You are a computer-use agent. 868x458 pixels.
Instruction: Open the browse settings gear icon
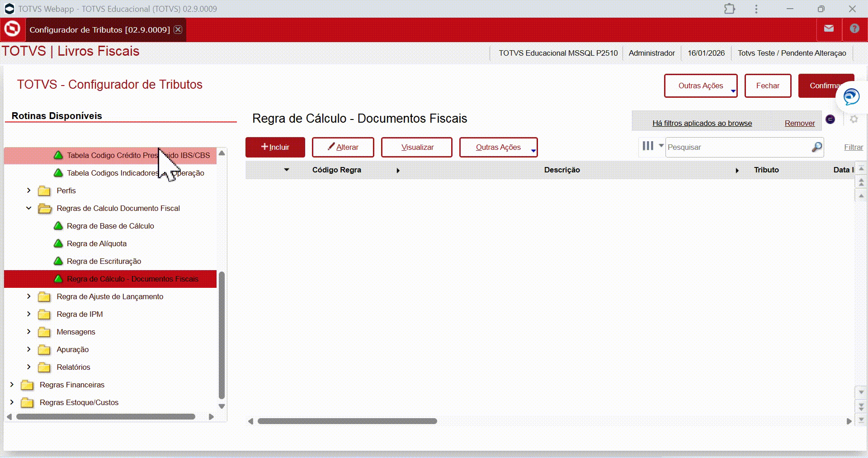pyautogui.click(x=854, y=119)
